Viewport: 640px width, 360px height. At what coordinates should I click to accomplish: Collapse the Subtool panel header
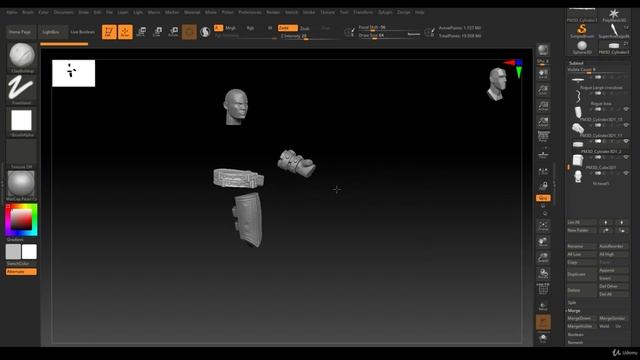(576, 63)
